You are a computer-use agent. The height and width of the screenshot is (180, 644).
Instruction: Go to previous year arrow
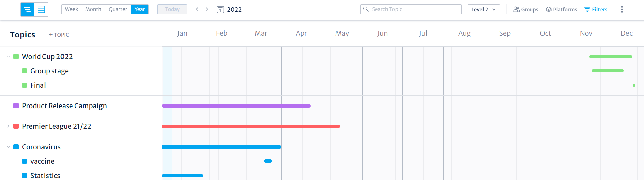coord(197,9)
